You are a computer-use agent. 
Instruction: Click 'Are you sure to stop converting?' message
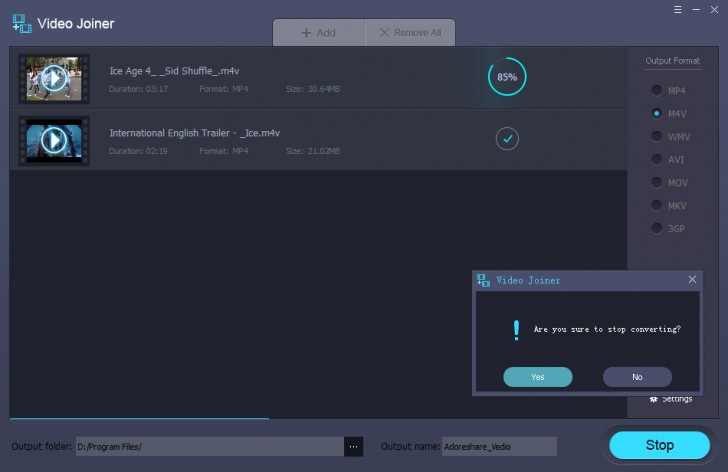[x=607, y=330]
